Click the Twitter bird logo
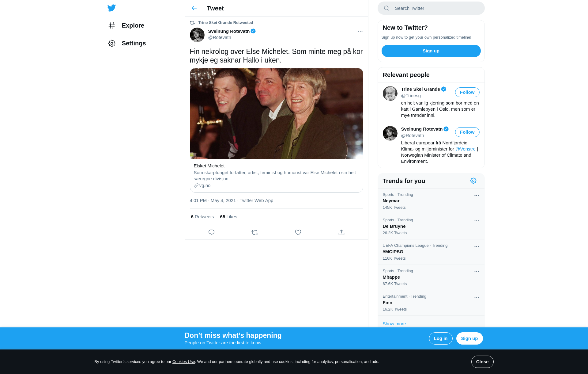 coord(111,8)
